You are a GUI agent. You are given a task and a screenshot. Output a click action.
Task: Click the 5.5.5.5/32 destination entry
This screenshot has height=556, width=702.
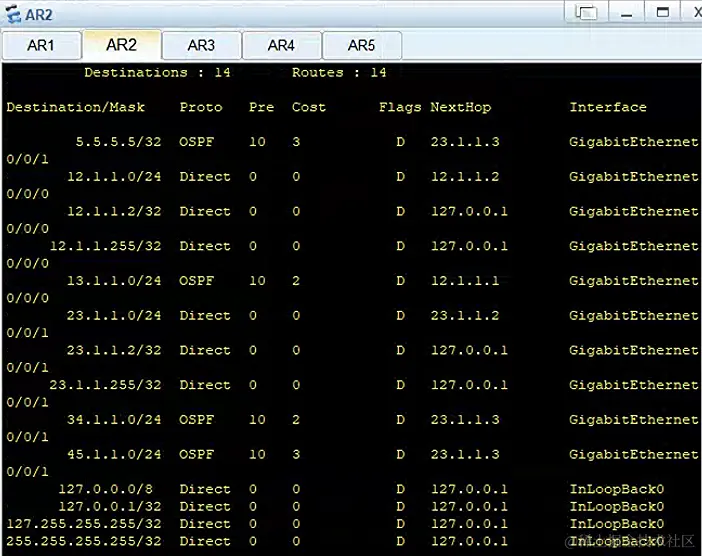click(118, 142)
